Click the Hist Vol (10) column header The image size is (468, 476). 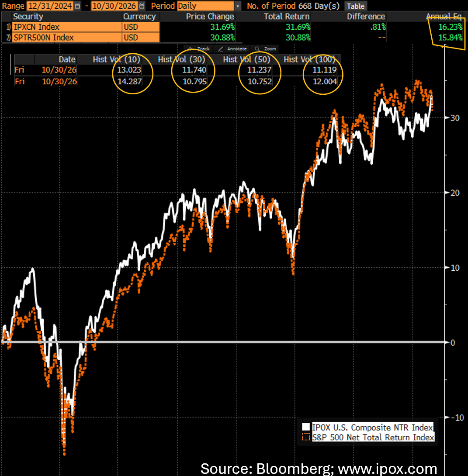[116, 59]
